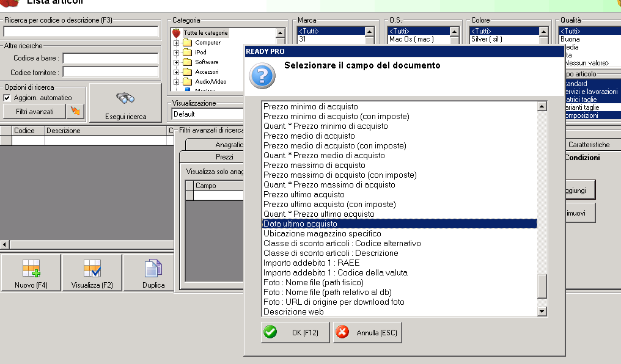Select Mac Os ( mac ) in O.S. list
Screen dimensions: 621x364
click(419, 39)
